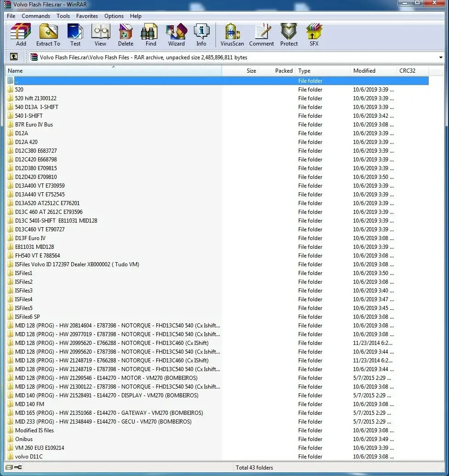Select the 'VM 260 EU3 E109214' folder

click(x=217, y=448)
